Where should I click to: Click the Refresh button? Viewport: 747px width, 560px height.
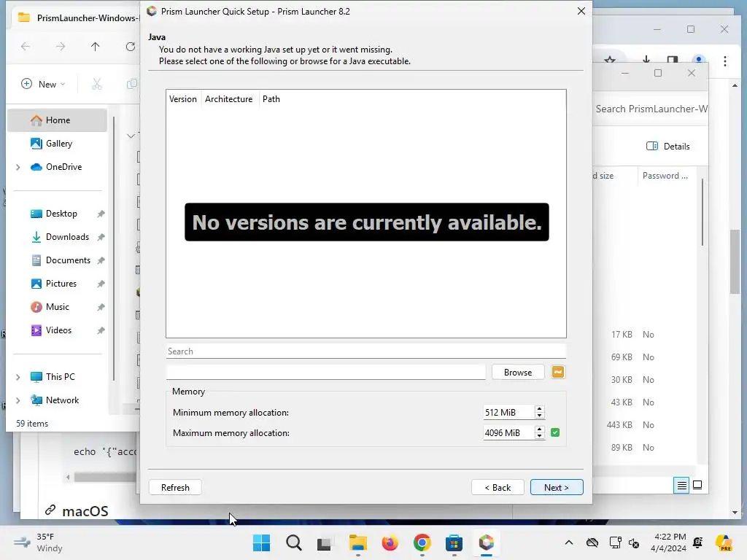click(x=175, y=487)
